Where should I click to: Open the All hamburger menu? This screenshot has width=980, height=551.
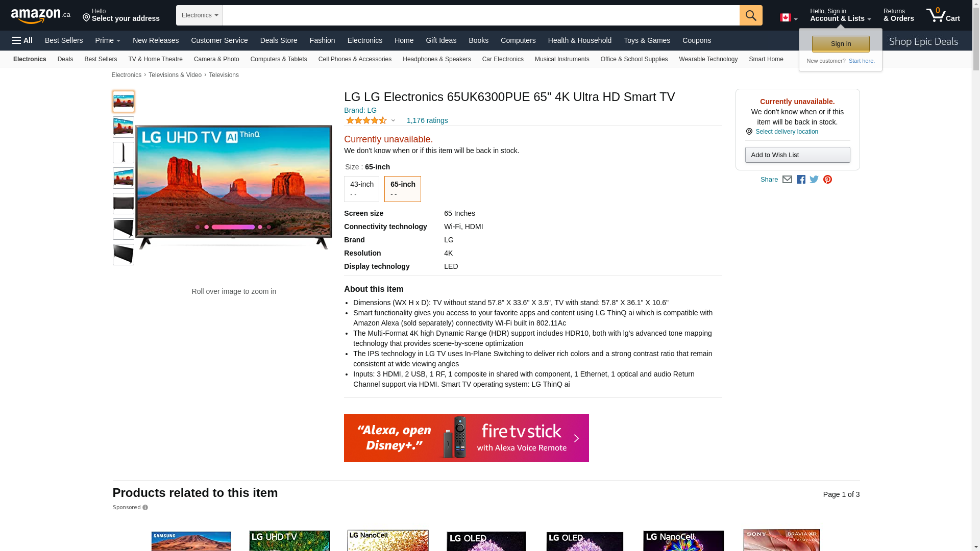(22, 40)
